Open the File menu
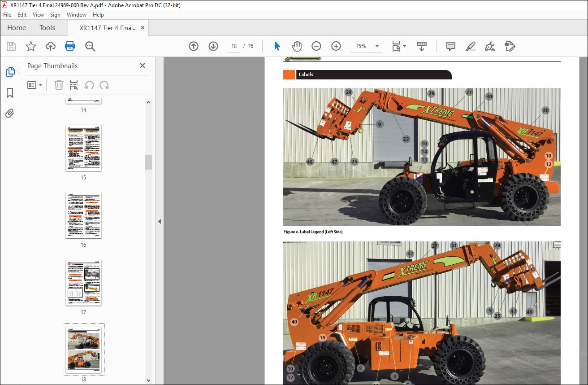This screenshot has width=588, height=385. point(7,15)
